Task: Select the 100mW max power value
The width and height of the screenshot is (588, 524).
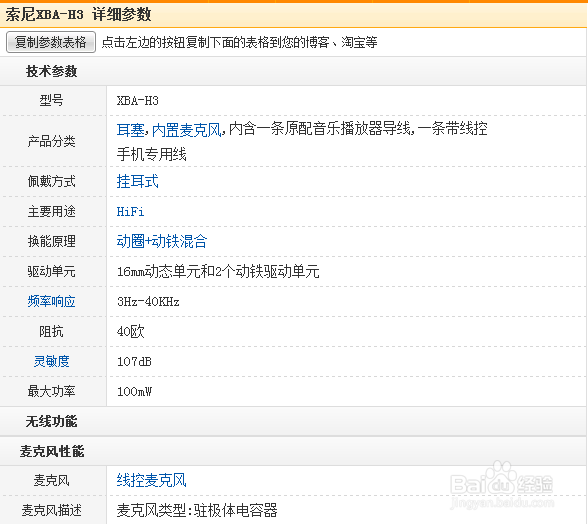Action: pos(134,392)
